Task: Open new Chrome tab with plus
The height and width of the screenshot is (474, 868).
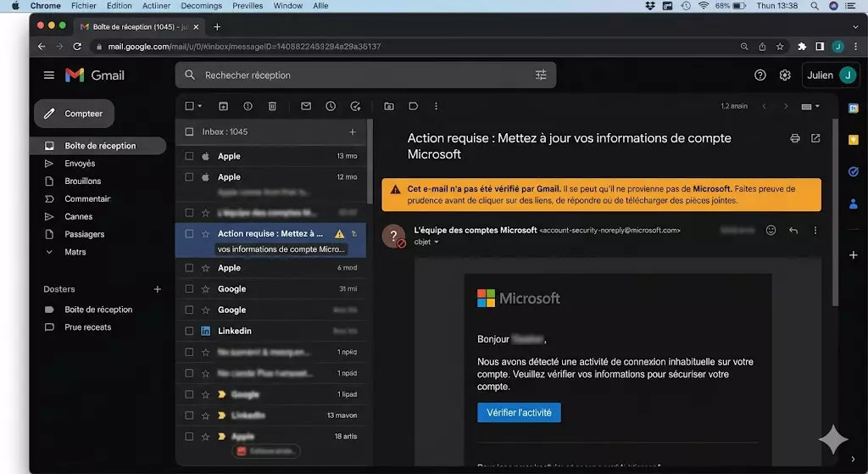Action: click(217, 26)
